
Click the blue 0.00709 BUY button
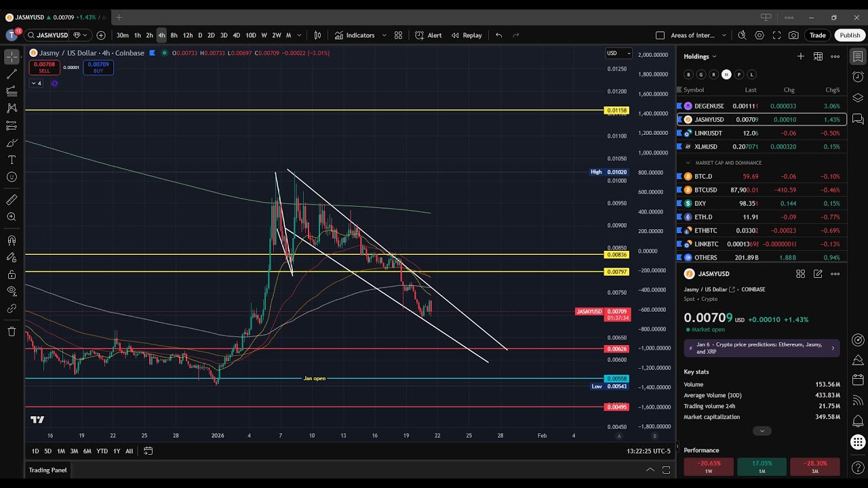click(x=98, y=67)
